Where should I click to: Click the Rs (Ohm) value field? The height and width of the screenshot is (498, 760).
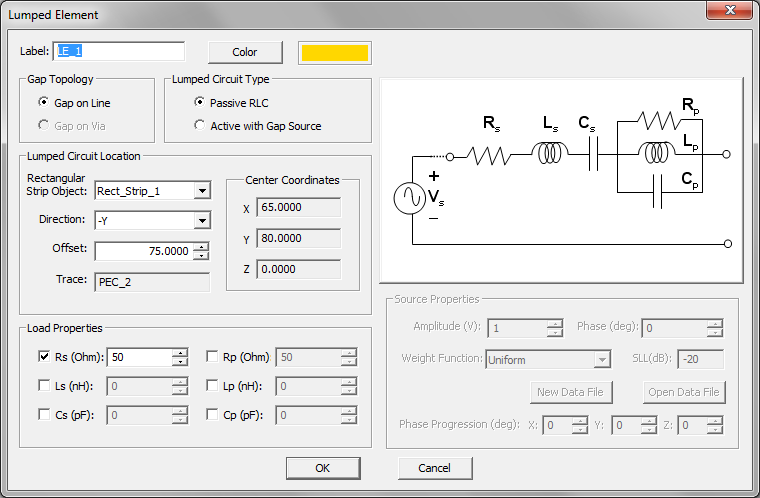(x=140, y=357)
